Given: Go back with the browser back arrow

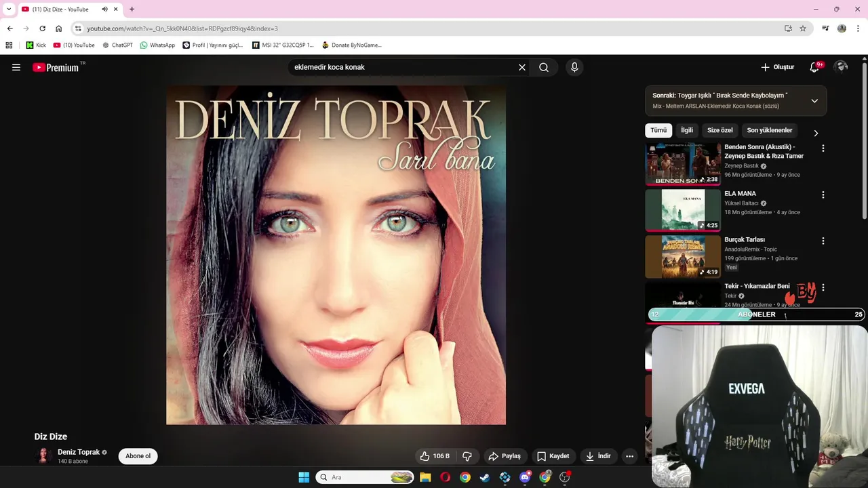Looking at the screenshot, I should coord(9,28).
